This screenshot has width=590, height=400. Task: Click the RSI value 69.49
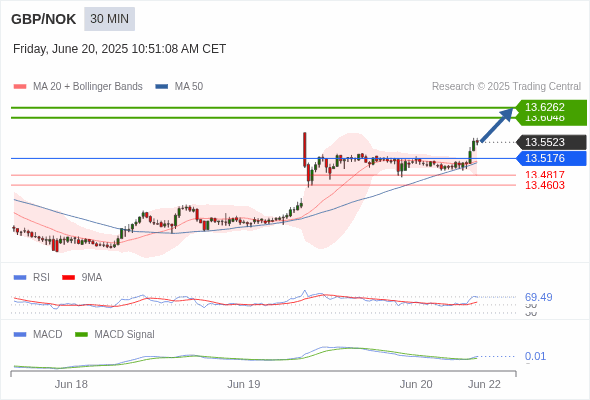[538, 297]
